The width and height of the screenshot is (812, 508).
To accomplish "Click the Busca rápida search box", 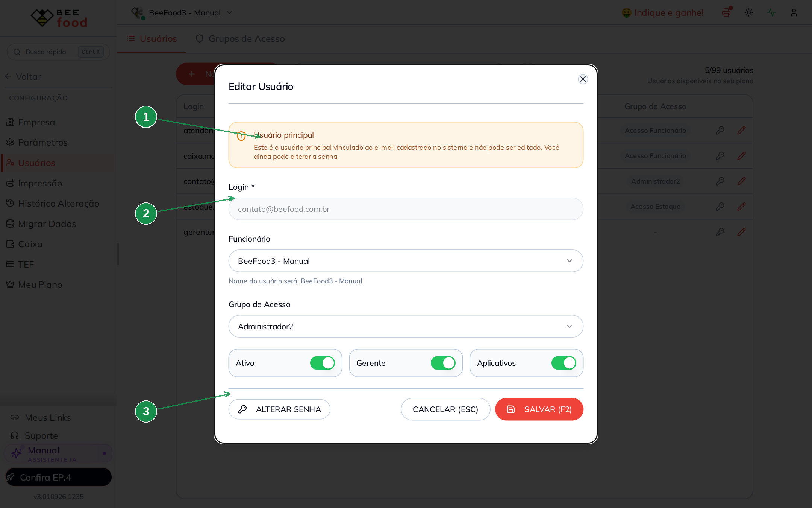I will 58,52.
